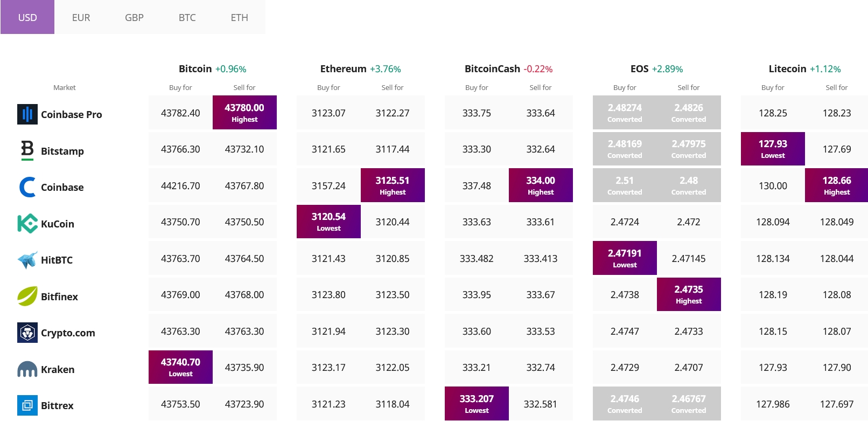Click lowest Bitcoin buy price 43740.70
The height and width of the screenshot is (421, 868).
coord(180,367)
